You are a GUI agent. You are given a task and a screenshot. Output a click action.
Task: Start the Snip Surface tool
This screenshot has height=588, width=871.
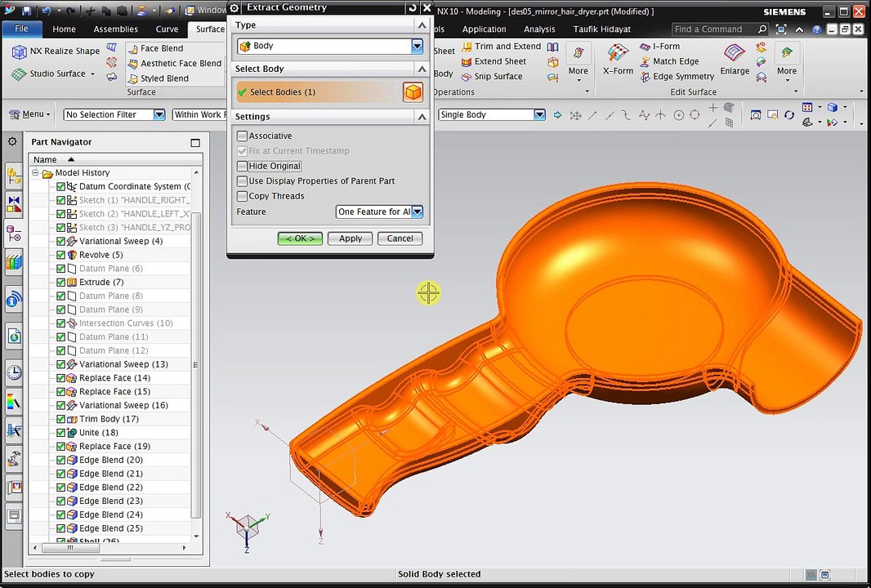(x=492, y=76)
